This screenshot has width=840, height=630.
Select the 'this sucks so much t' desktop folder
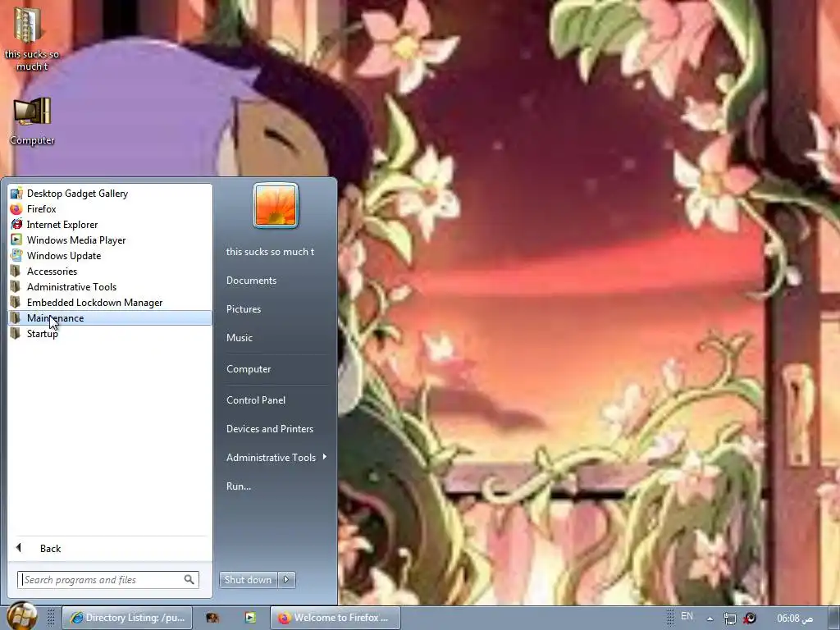pyautogui.click(x=31, y=39)
